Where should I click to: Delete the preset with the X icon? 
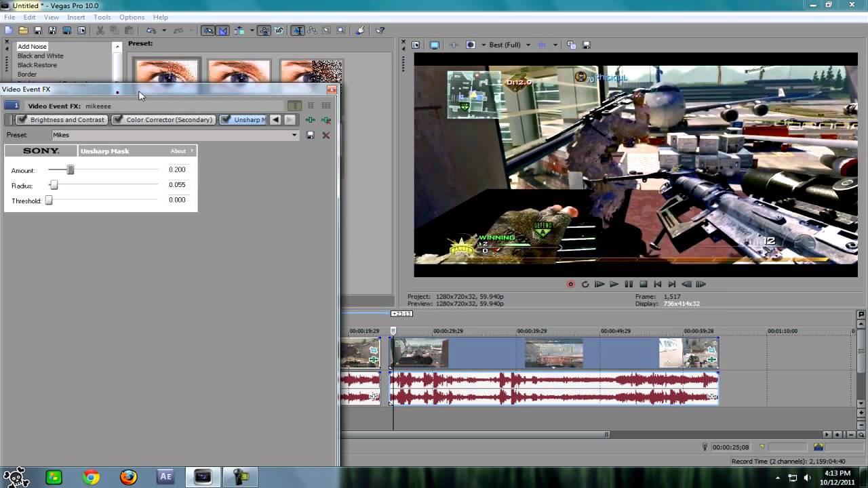coord(326,135)
